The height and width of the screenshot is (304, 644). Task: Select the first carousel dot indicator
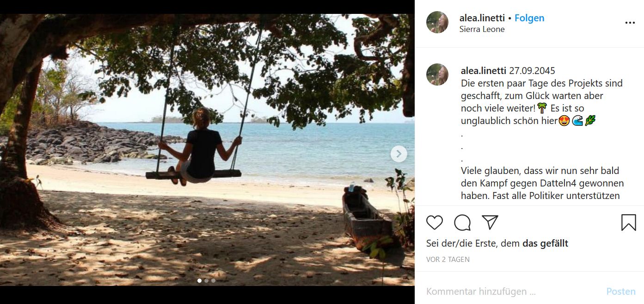200,280
